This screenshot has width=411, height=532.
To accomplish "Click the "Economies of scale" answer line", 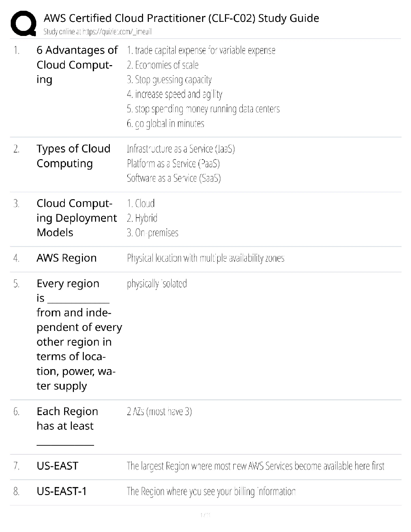I will [163, 65].
